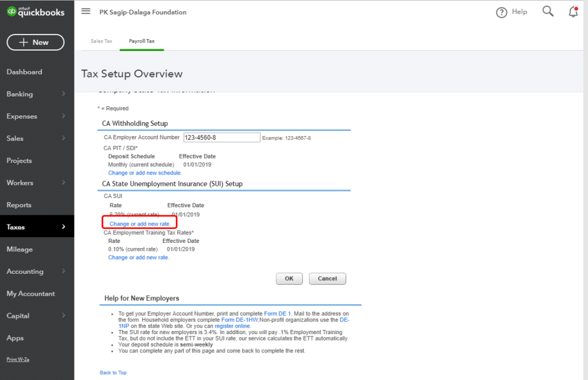The width and height of the screenshot is (588, 380).
Task: Open the notifications bell icon
Action: (574, 12)
